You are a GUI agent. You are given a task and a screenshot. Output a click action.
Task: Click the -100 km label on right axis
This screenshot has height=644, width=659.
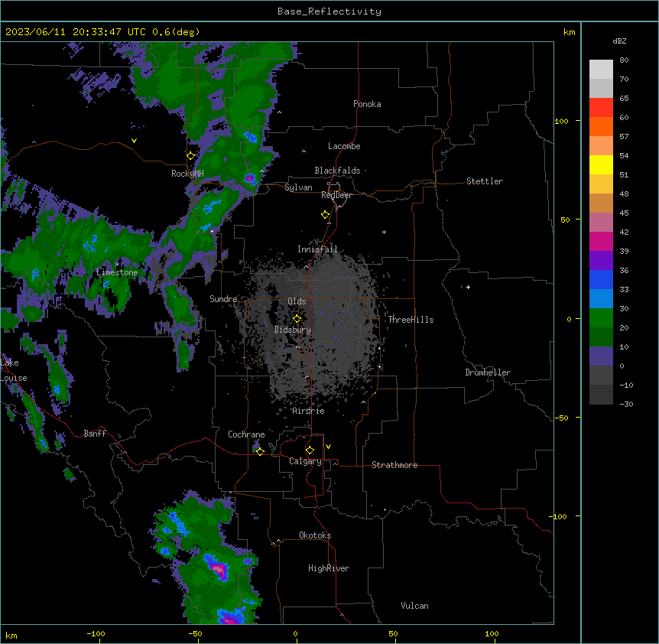point(559,516)
